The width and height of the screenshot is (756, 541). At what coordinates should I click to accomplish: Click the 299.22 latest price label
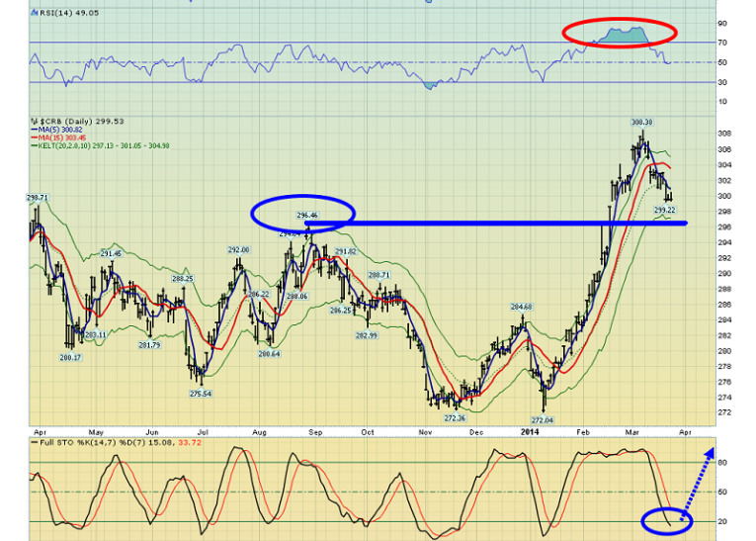(664, 210)
